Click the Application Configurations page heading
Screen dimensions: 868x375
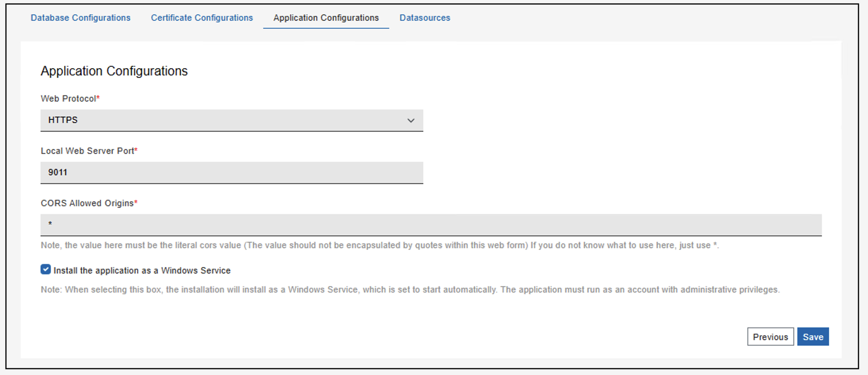114,71
